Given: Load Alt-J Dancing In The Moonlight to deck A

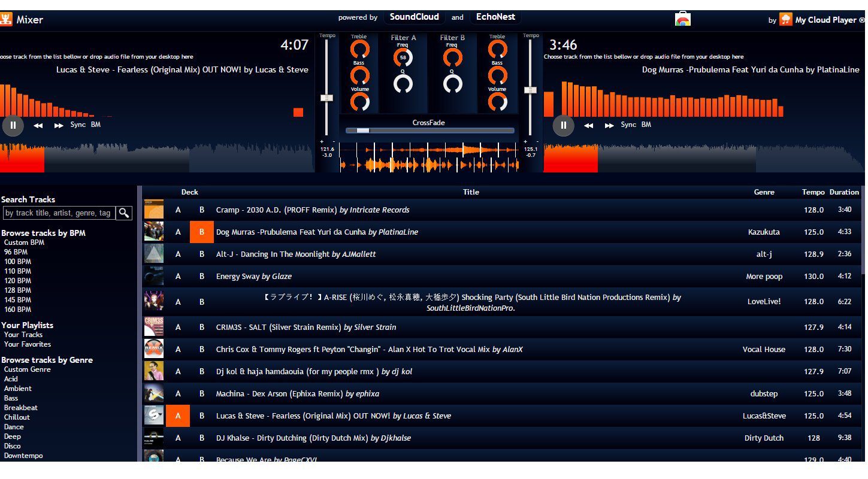Looking at the screenshot, I should 178,254.
